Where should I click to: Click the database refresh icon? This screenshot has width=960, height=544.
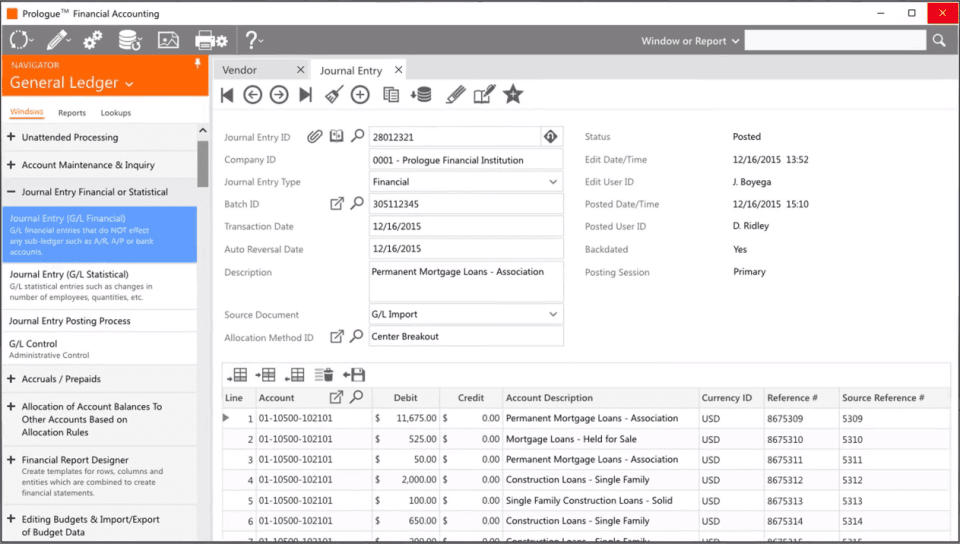click(x=130, y=40)
